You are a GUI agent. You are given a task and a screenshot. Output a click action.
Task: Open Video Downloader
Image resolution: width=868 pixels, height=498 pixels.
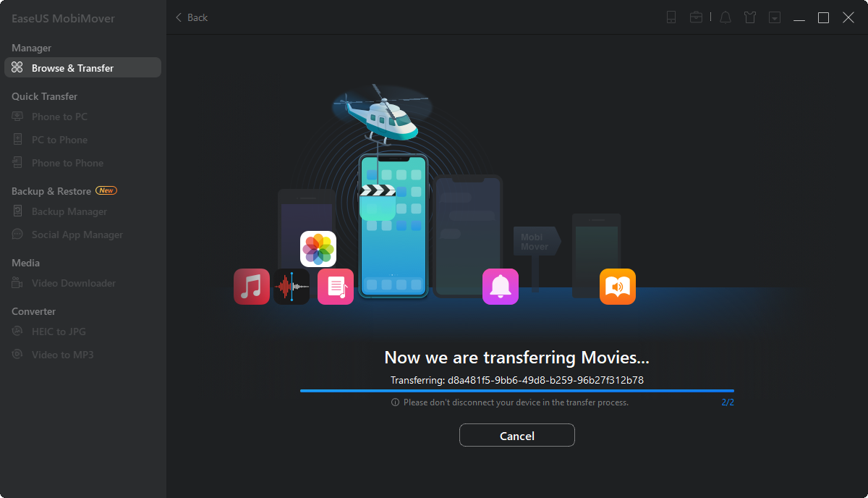click(73, 283)
